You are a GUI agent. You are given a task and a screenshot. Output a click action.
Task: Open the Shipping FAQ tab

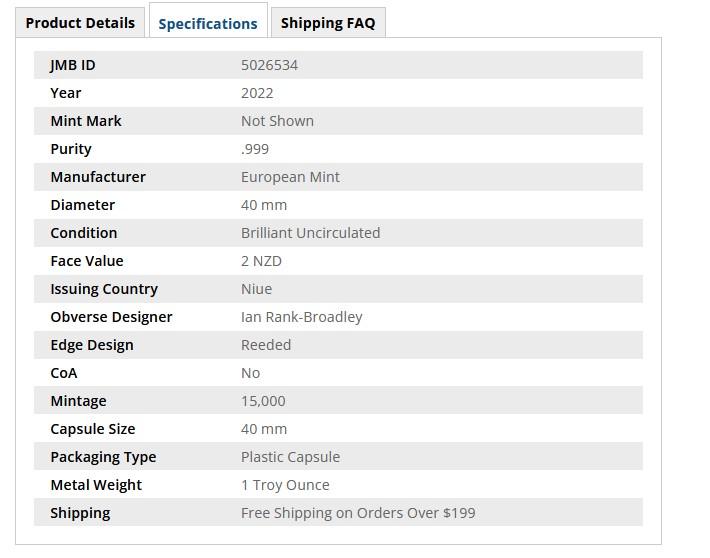pyautogui.click(x=328, y=23)
